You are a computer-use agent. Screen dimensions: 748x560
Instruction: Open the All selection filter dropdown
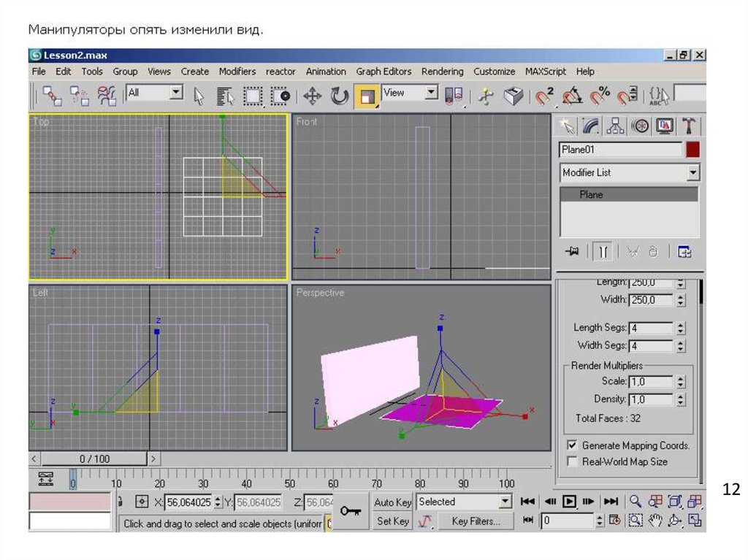[x=176, y=93]
